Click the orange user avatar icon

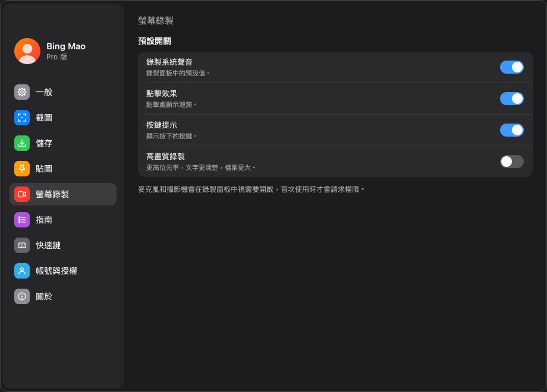(27, 51)
